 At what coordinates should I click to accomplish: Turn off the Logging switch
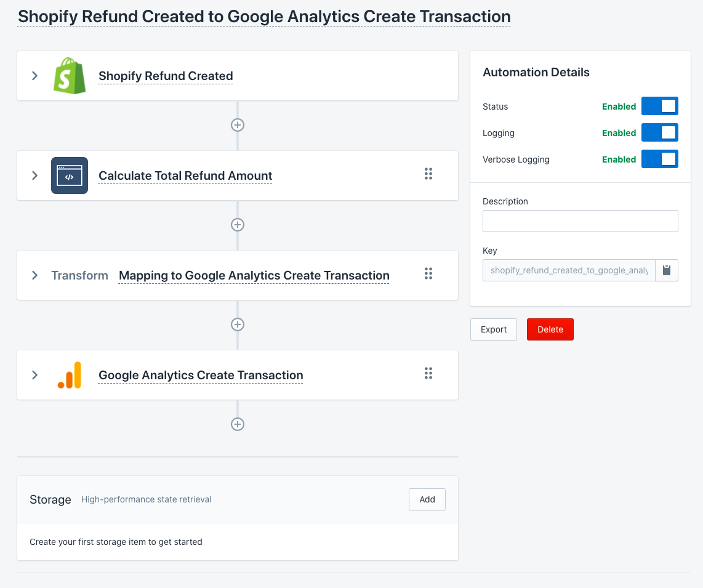click(x=659, y=132)
